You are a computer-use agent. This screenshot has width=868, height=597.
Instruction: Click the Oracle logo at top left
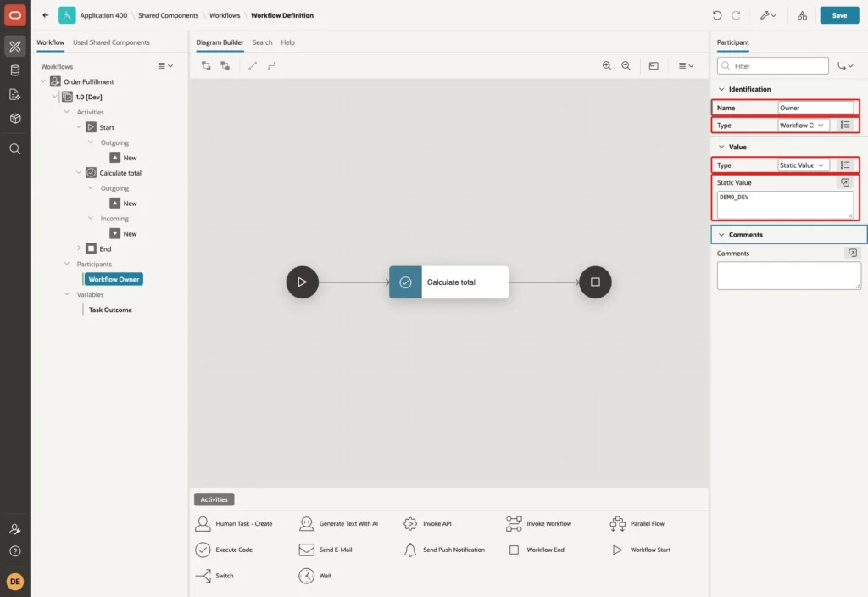[x=15, y=15]
